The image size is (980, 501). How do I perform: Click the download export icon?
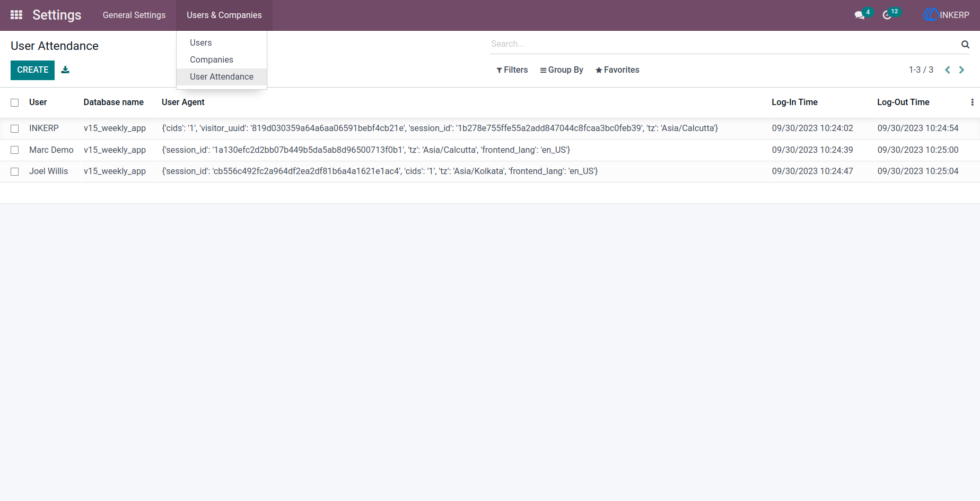click(65, 70)
